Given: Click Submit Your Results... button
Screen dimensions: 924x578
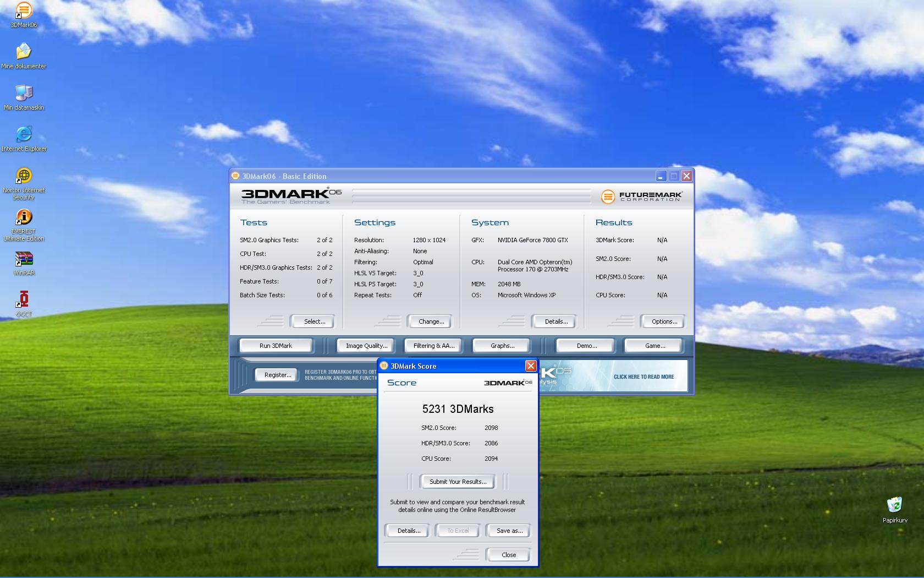Looking at the screenshot, I should pyautogui.click(x=458, y=482).
